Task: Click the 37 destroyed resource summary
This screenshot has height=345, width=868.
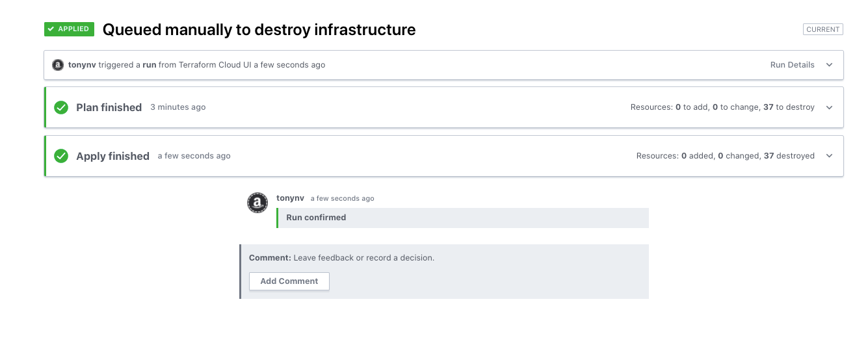Action: coord(789,156)
